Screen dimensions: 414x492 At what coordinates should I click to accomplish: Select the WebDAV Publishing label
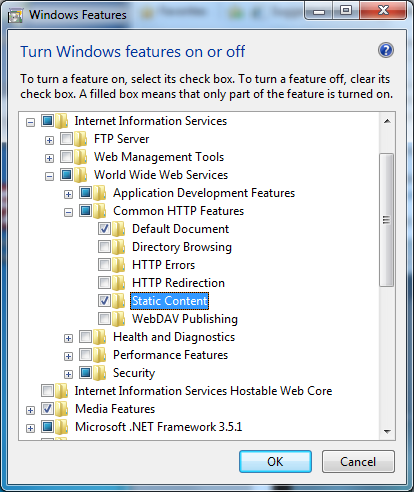pos(185,319)
